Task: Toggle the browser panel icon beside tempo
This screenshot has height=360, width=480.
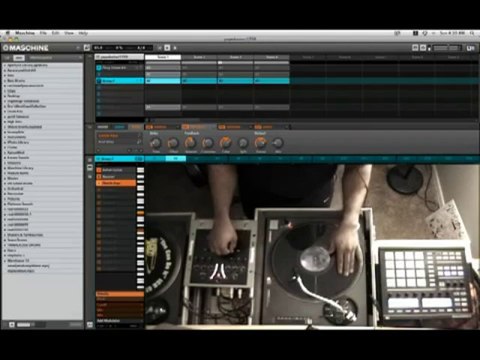Action: point(87,48)
